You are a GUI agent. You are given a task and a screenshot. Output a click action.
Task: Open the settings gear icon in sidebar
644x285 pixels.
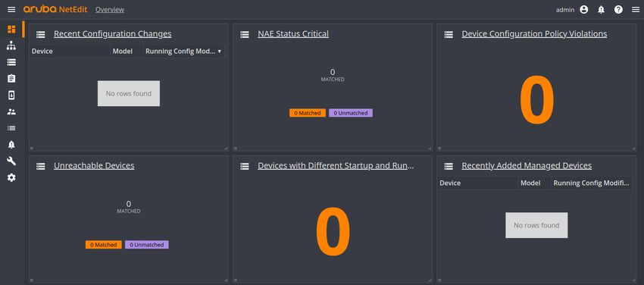pyautogui.click(x=11, y=177)
